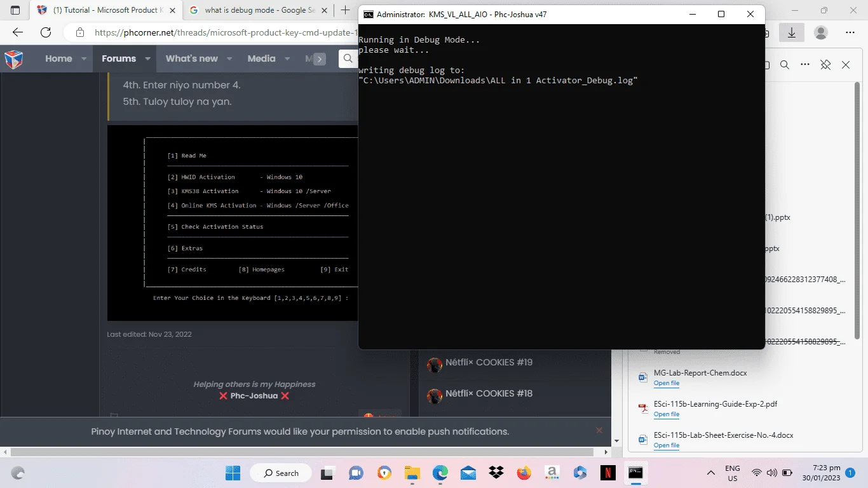The image size is (868, 488).
Task: Open the activator menu screenshot image
Action: pos(233,222)
